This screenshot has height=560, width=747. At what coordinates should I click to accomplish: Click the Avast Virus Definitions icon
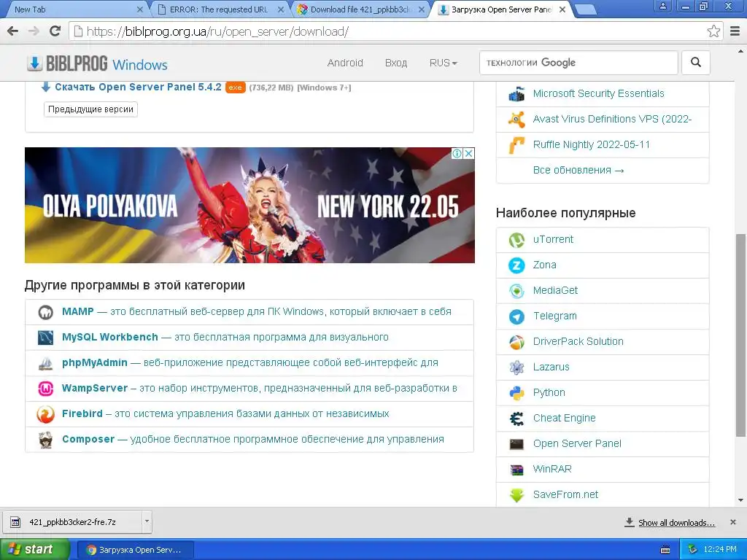[516, 120]
